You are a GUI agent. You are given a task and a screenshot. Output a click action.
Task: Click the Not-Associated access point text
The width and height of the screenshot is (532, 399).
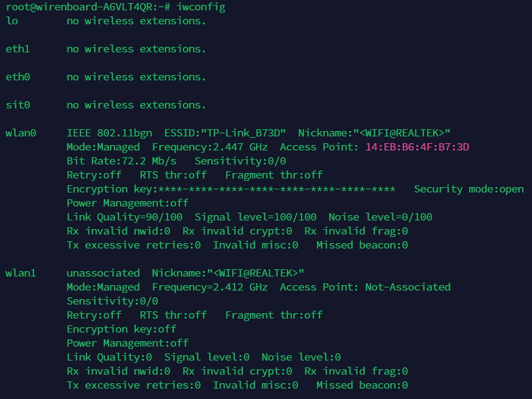[x=408, y=287]
